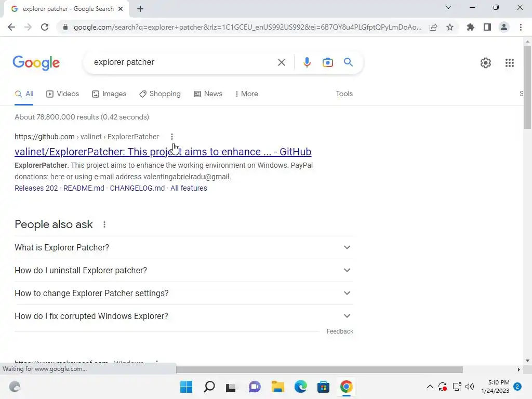Start voice search with microphone
Screen dimensions: 532x399
click(x=307, y=62)
